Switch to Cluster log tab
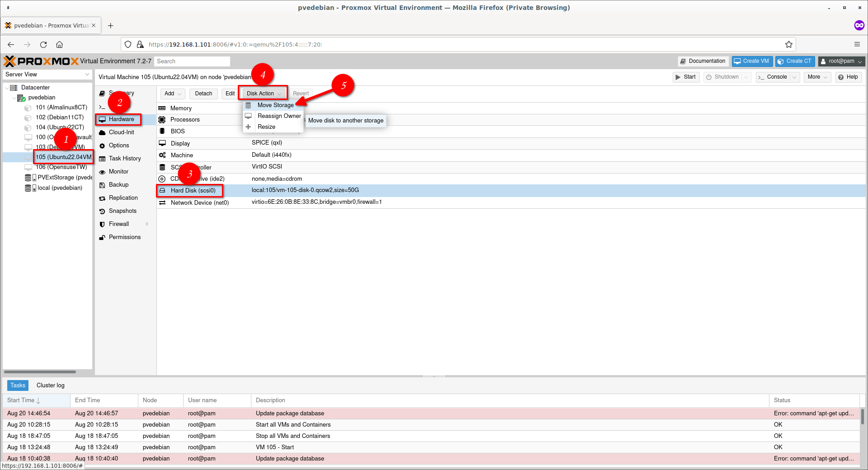 coord(51,385)
